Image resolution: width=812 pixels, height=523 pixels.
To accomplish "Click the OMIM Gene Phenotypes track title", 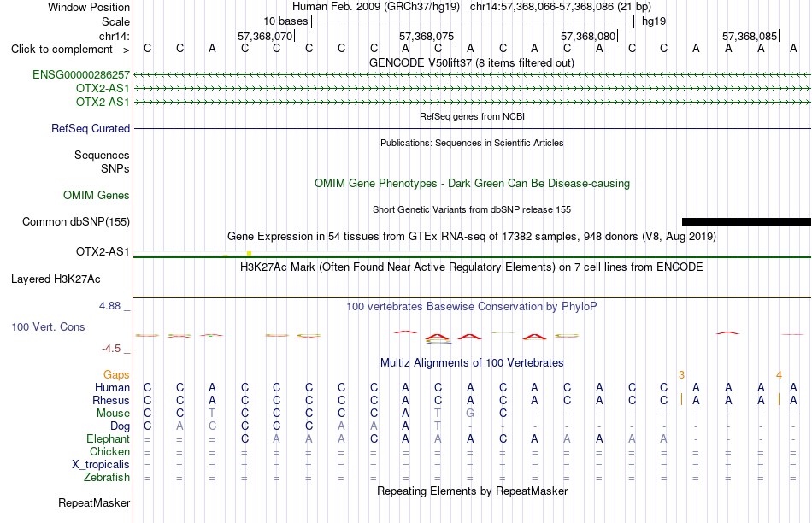I will [x=472, y=184].
